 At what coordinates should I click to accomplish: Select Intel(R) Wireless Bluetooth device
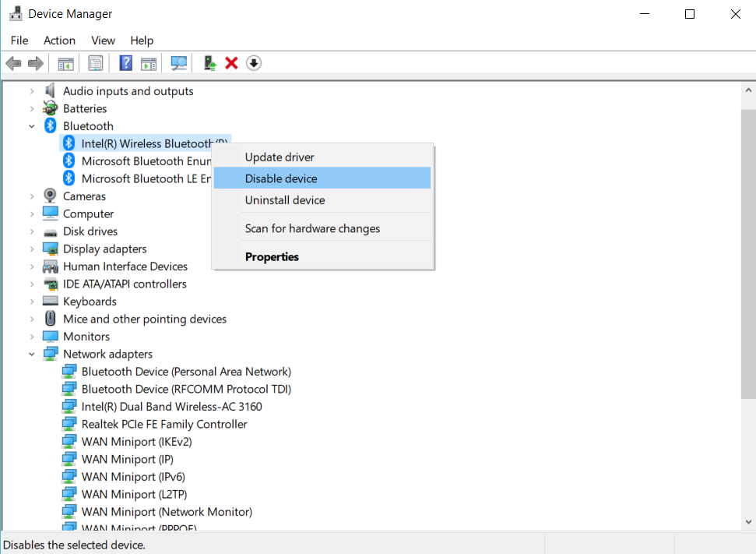[x=146, y=143]
